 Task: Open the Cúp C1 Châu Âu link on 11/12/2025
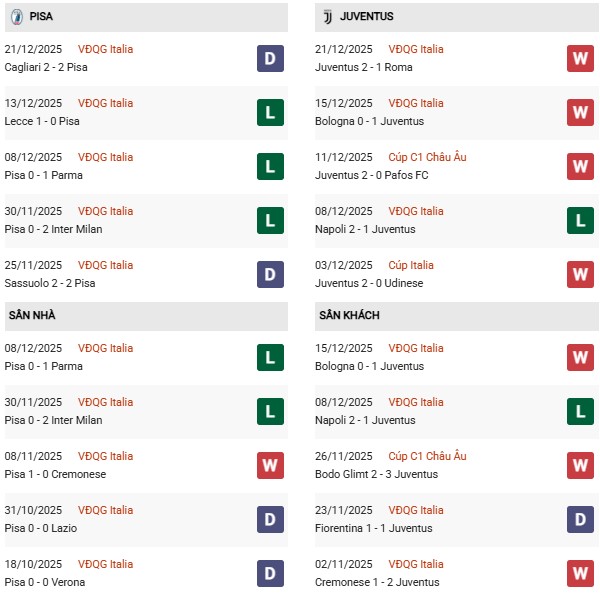[429, 157]
